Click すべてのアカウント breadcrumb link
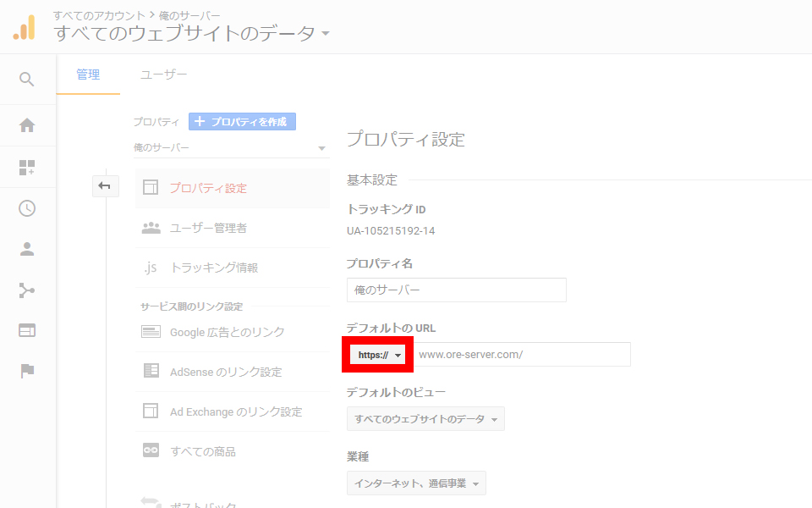Screen dimensions: 812x508 (x=99, y=15)
